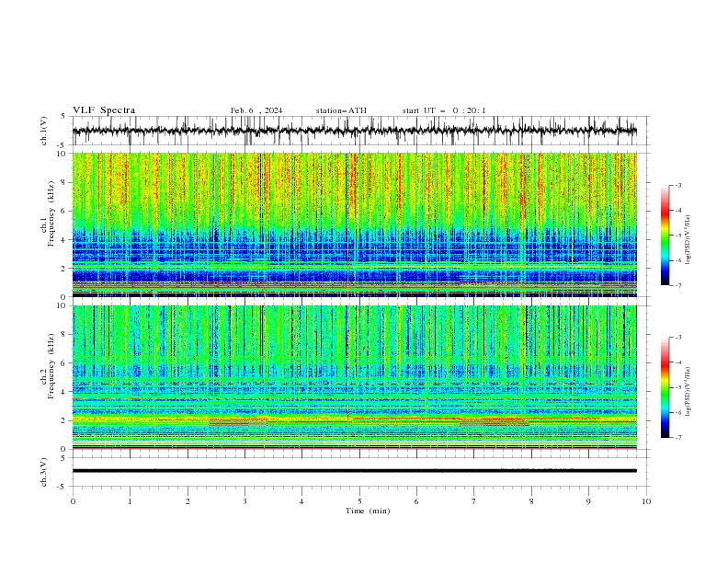Click the '-7' label on lower colorbar
This screenshot has width=728, height=563.
click(x=677, y=438)
